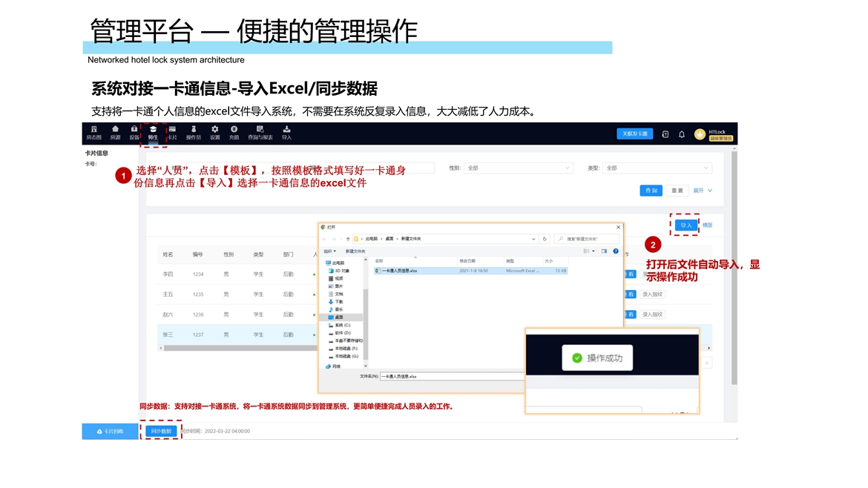Click the 同步数据 sync data button
Screen dimensions: 868x488
coord(161,431)
